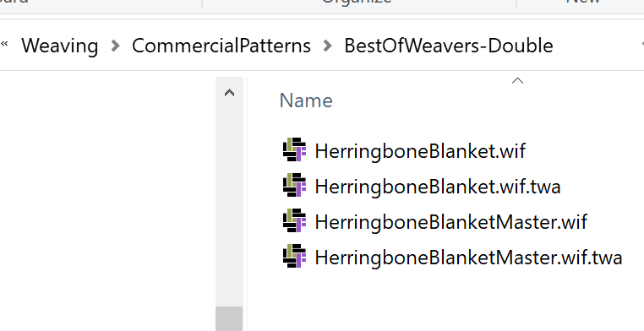Expand the chevron after Weaving breadcrumb
The width and height of the screenshot is (644, 331).
(x=116, y=46)
